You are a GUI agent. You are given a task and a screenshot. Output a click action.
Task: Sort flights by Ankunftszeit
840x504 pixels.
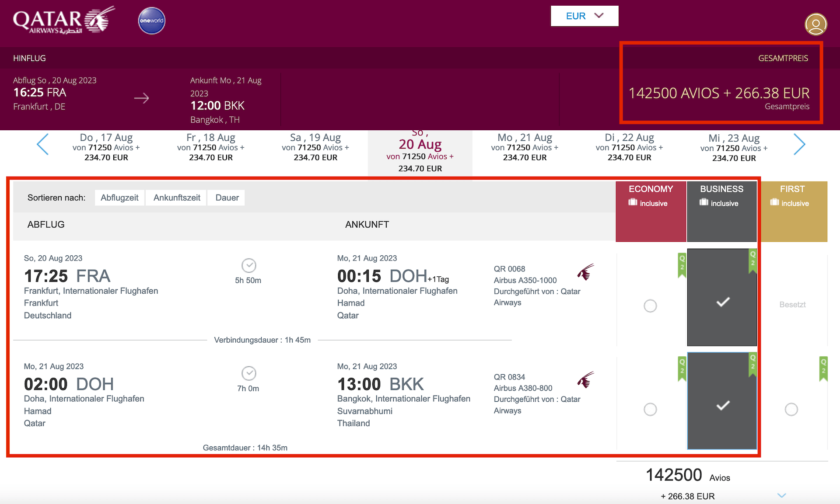pos(176,198)
